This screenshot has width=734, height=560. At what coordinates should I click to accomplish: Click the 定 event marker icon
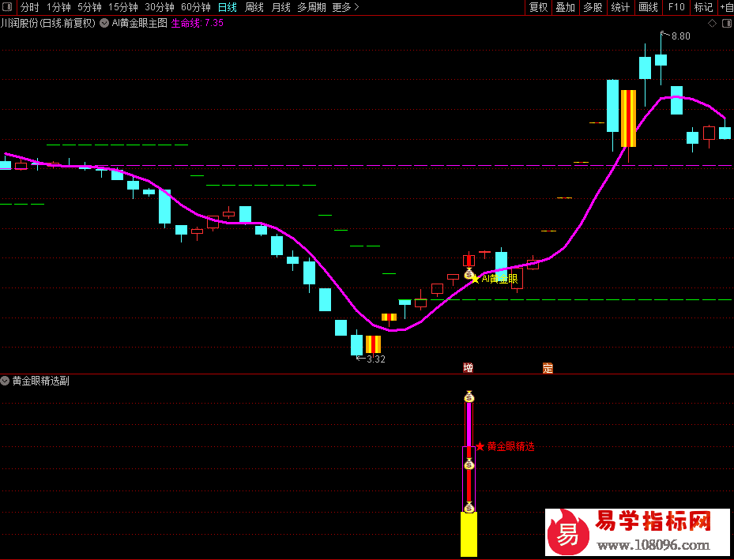[548, 368]
